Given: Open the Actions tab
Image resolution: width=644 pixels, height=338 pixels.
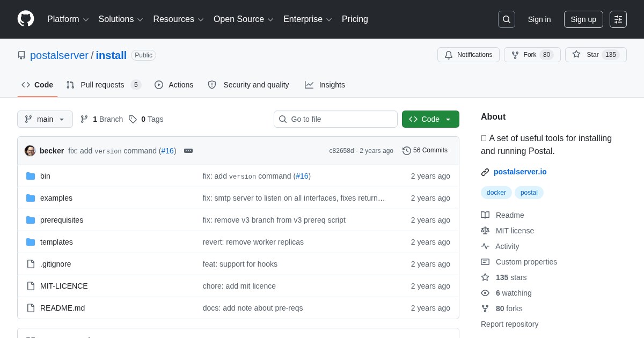Looking at the screenshot, I should (174, 85).
